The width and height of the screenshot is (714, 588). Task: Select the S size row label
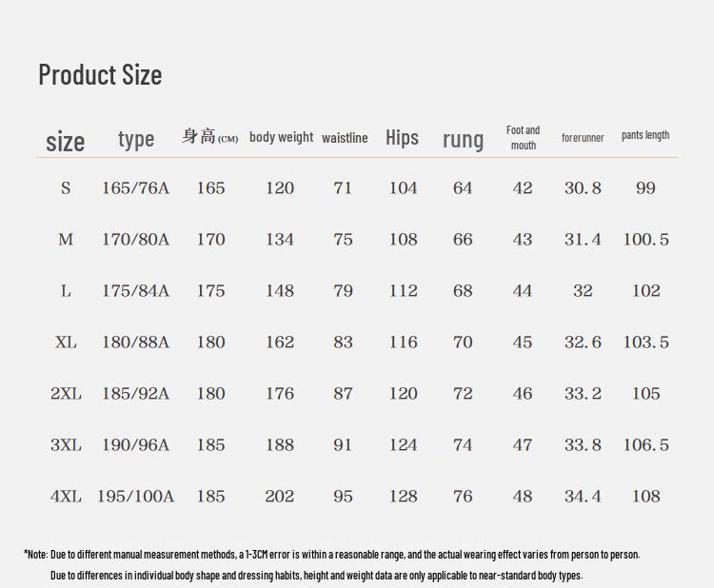[x=66, y=188]
